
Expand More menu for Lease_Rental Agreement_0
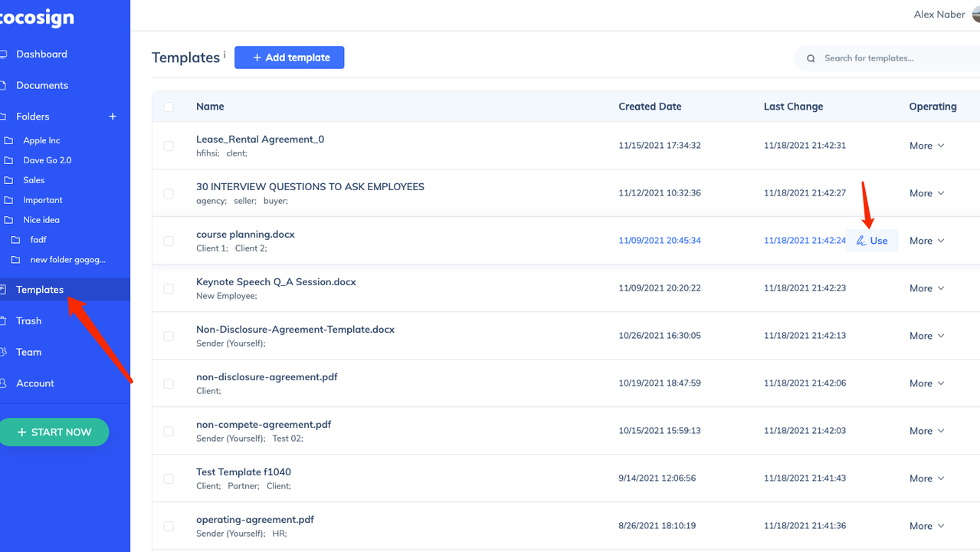(926, 146)
